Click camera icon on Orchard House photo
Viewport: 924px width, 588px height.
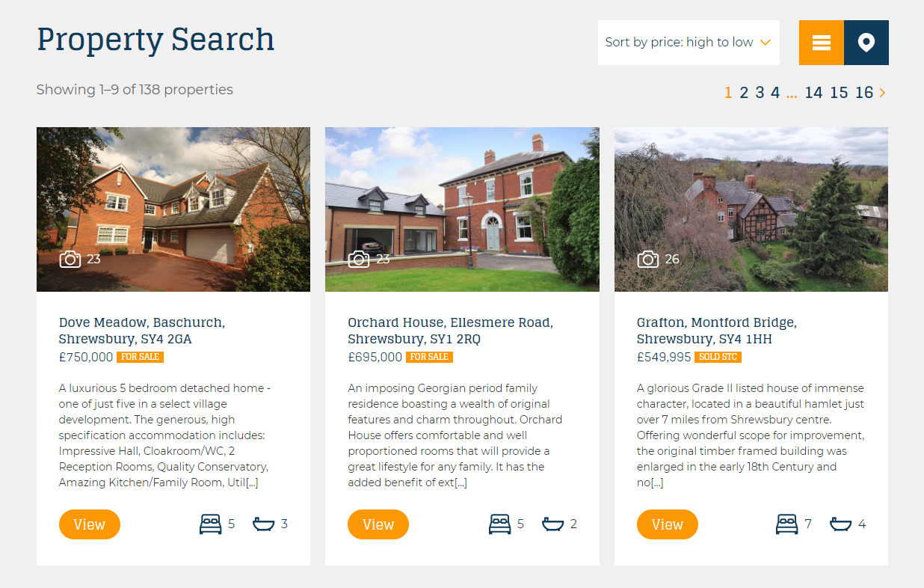(359, 259)
